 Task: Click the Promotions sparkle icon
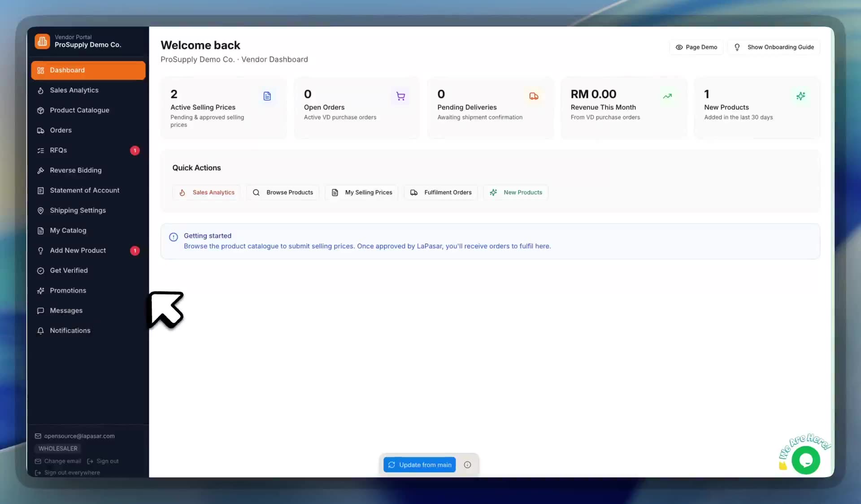click(x=40, y=291)
